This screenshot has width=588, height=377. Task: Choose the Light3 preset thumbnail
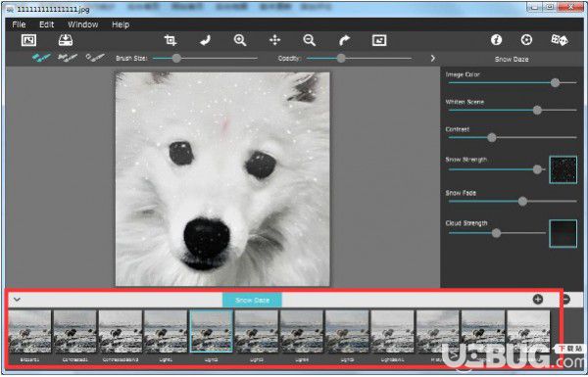[257, 331]
